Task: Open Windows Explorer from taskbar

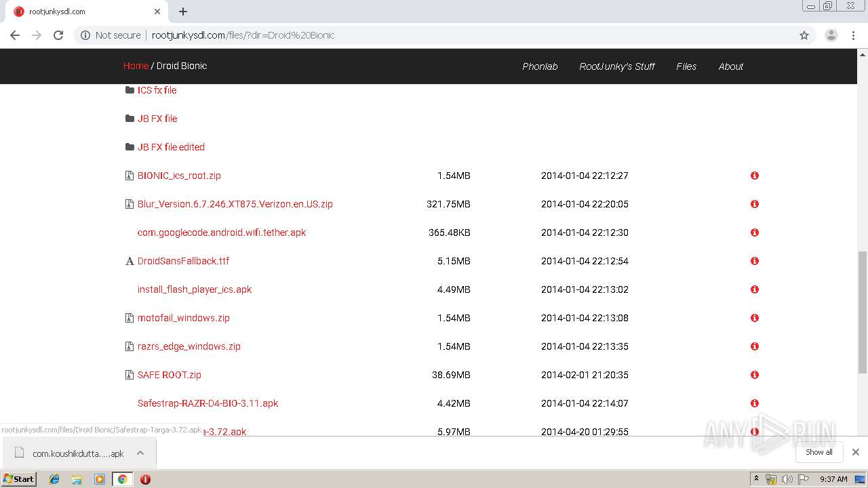Action: point(77,479)
